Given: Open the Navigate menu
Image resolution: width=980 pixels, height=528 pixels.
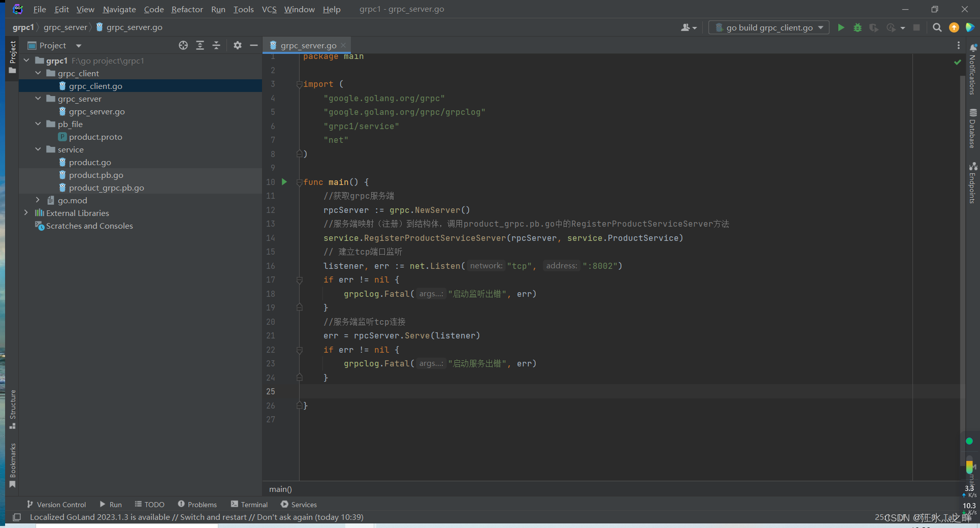Looking at the screenshot, I should coord(119,9).
